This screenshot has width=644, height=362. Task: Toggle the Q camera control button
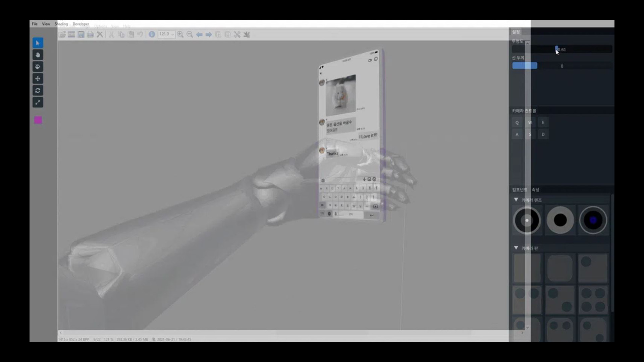(x=517, y=123)
